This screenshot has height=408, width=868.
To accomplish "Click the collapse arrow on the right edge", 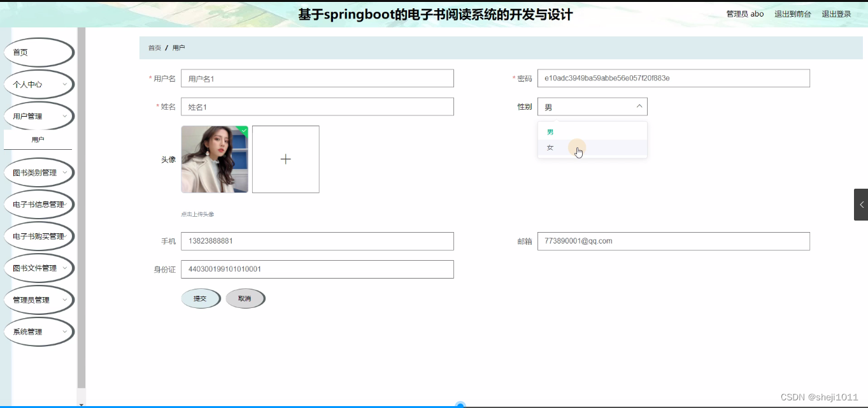I will pos(862,205).
